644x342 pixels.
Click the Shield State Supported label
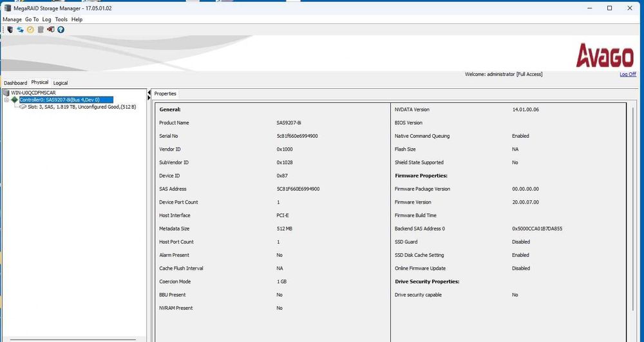coord(419,162)
